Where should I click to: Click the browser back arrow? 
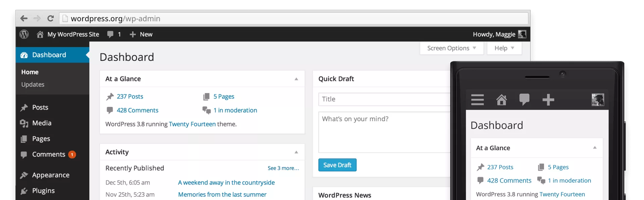23,18
